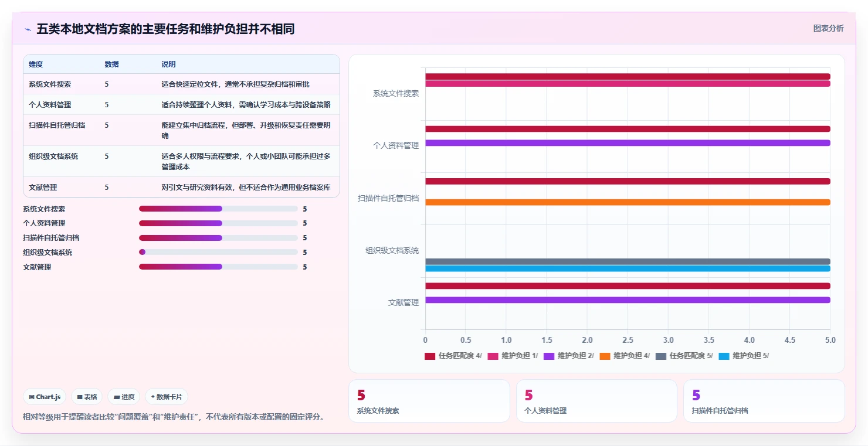Viewport: 868px width, 446px height.
Task: Click crimson bar for 系统文件搜索 in chart
Action: coord(628,76)
